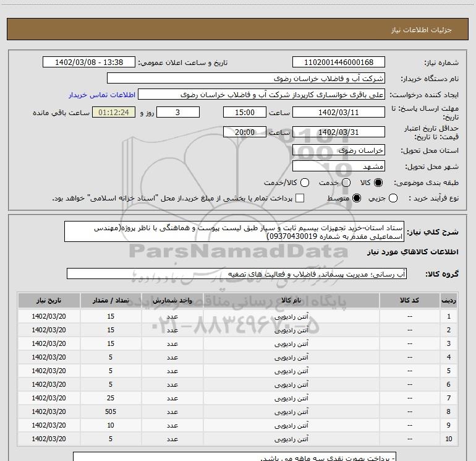The height and width of the screenshot is (461, 476).
Task: Click آنتن رادیویی in row 1
Action: coord(291,317)
